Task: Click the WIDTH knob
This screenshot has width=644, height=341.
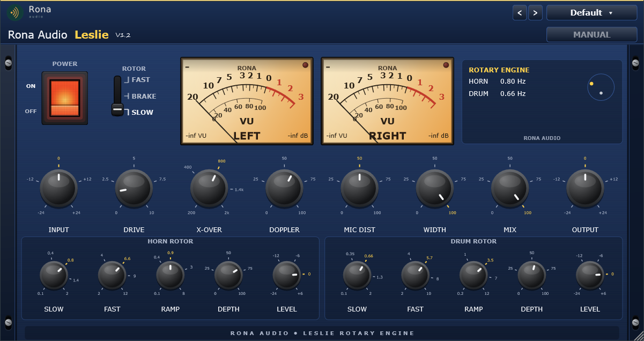Action: click(x=435, y=188)
